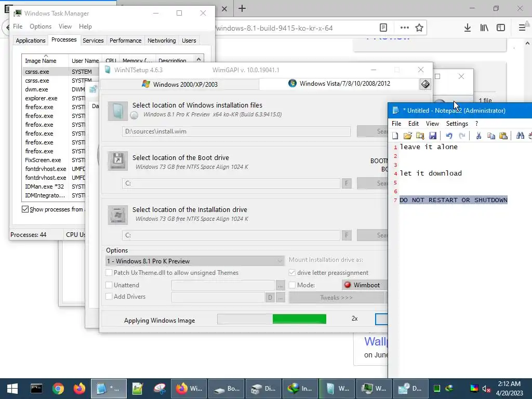Click the Paste clipboard icon in Notepad2
The height and width of the screenshot is (399, 532).
(503, 136)
